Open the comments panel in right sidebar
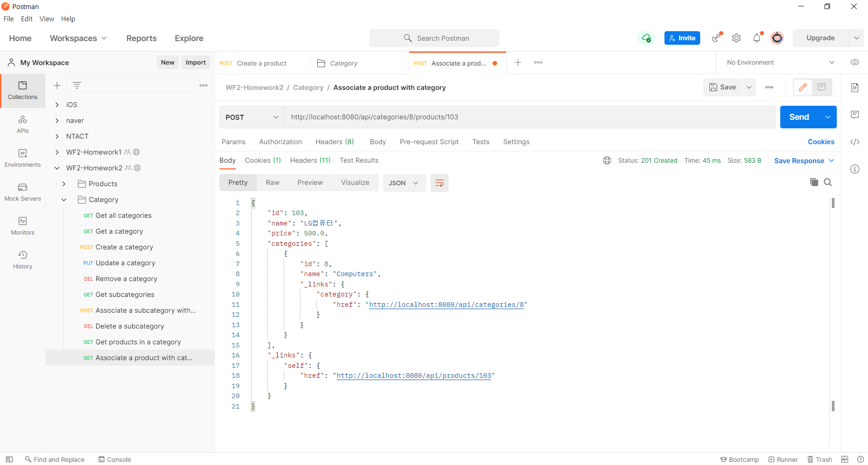 (x=854, y=115)
